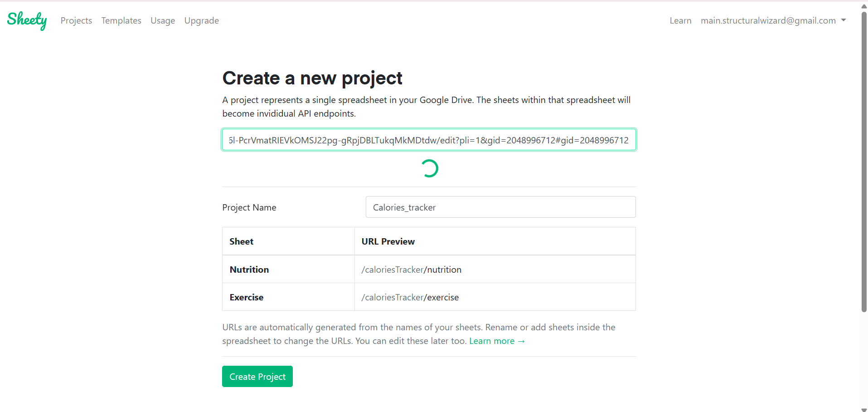Click the /caloriesTracker/nutrition URL preview

pos(411,270)
